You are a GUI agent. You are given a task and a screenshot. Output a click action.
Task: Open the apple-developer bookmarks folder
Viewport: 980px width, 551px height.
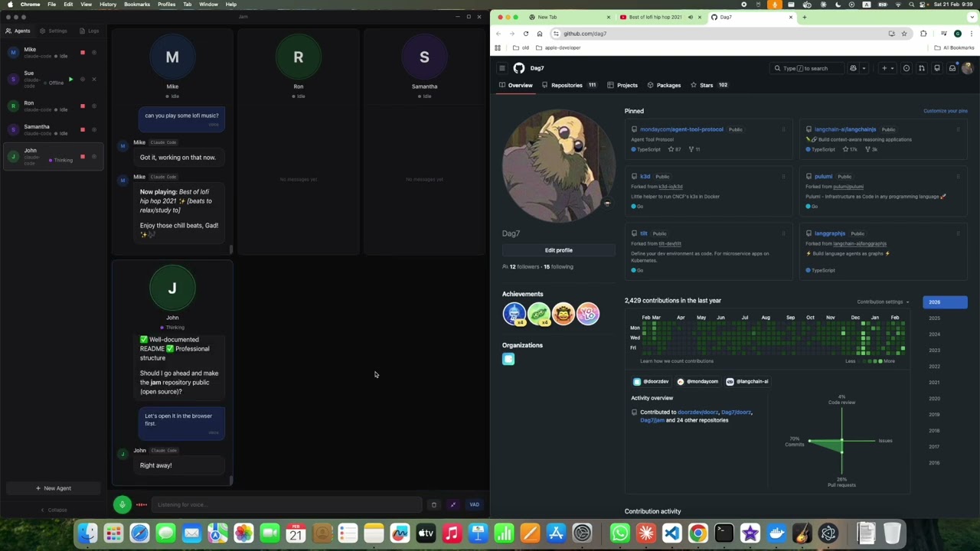tap(558, 47)
